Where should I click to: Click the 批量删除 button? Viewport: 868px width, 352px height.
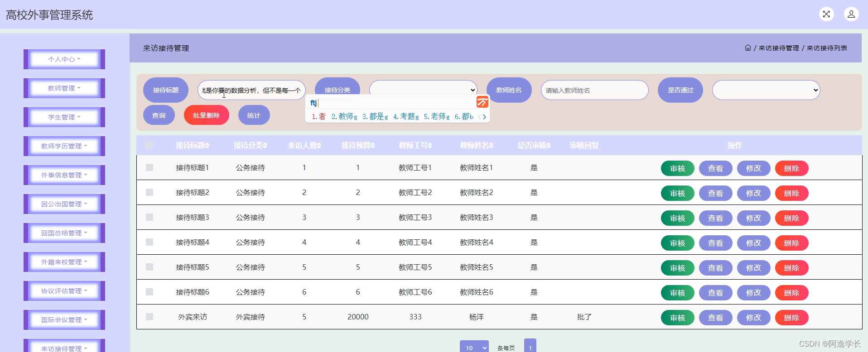(207, 115)
